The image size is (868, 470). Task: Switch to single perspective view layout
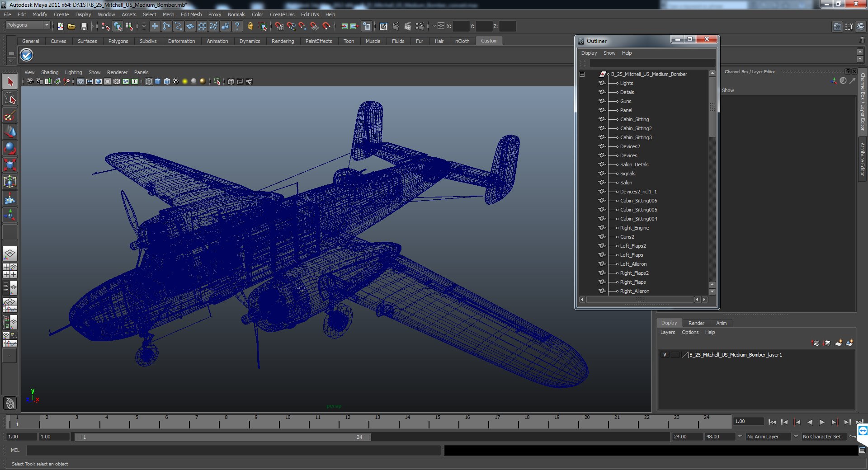10,254
